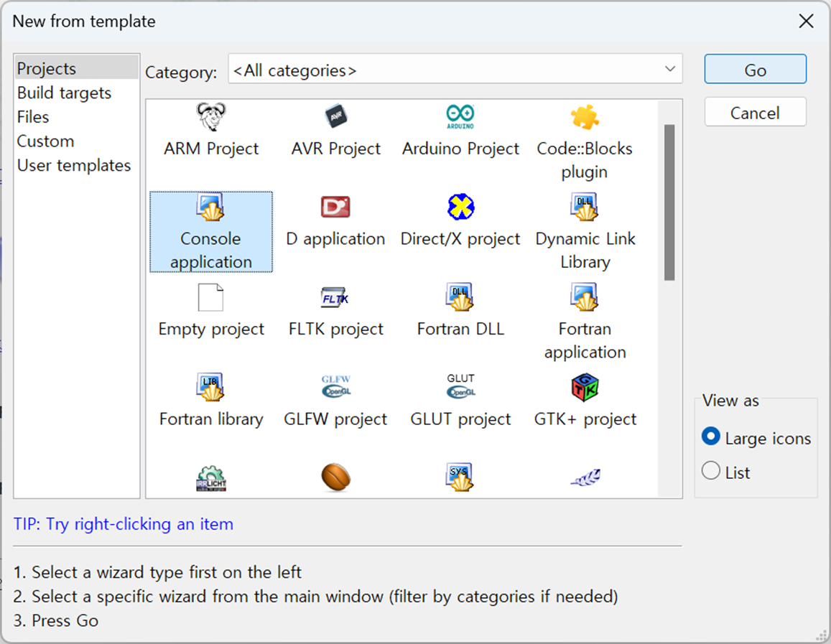Click the Fortran library label
The width and height of the screenshot is (831, 644).
(x=211, y=419)
